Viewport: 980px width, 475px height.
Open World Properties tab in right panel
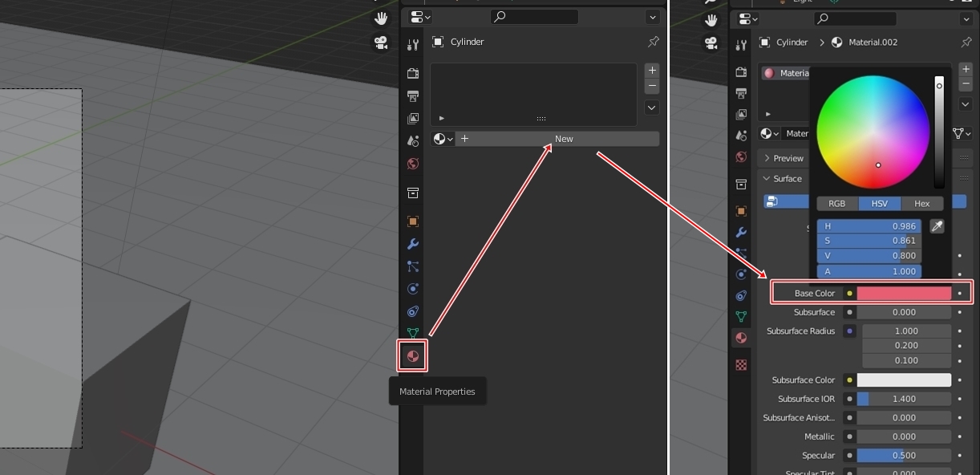[x=741, y=157]
